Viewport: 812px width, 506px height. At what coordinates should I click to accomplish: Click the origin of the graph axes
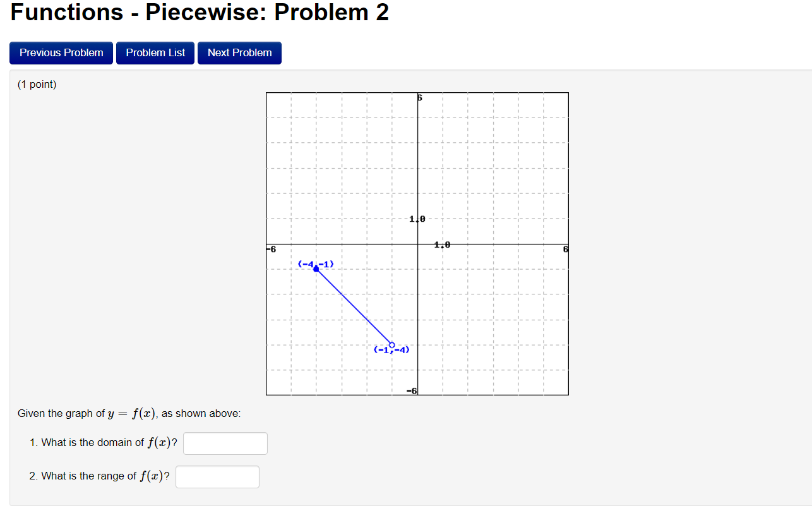[417, 244]
